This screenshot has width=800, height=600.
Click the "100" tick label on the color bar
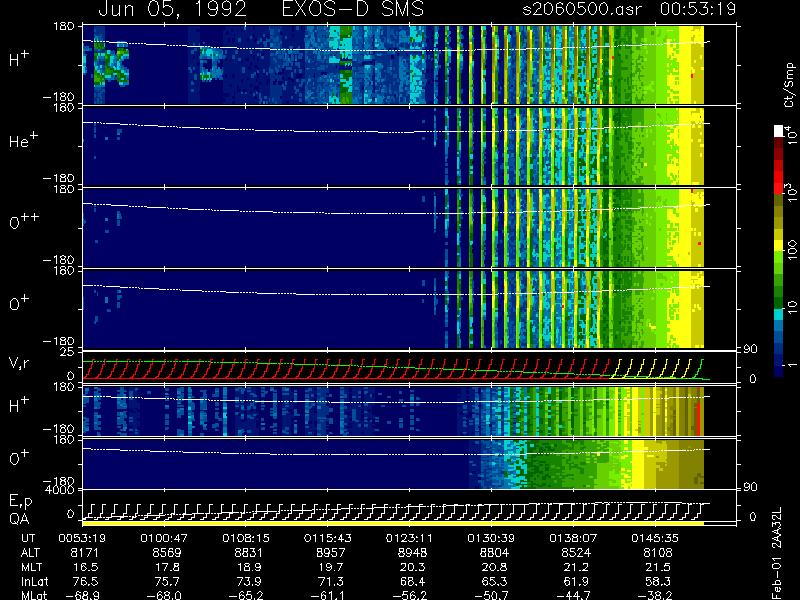pos(792,250)
